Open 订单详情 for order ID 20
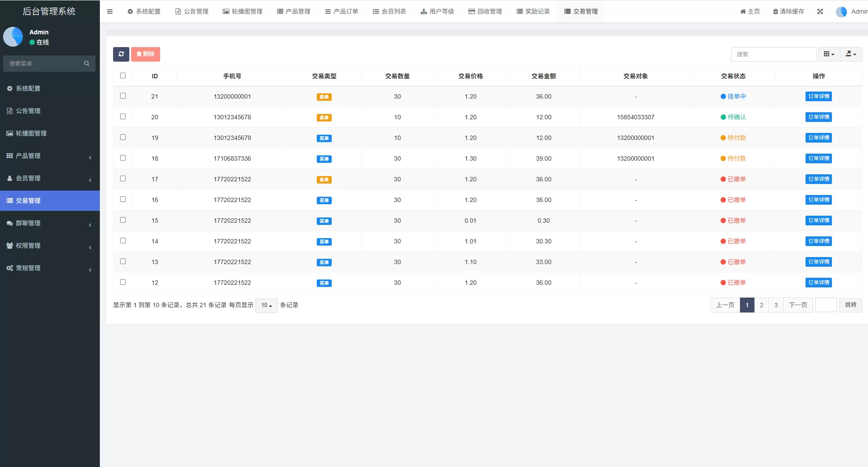The image size is (868, 467). click(818, 117)
